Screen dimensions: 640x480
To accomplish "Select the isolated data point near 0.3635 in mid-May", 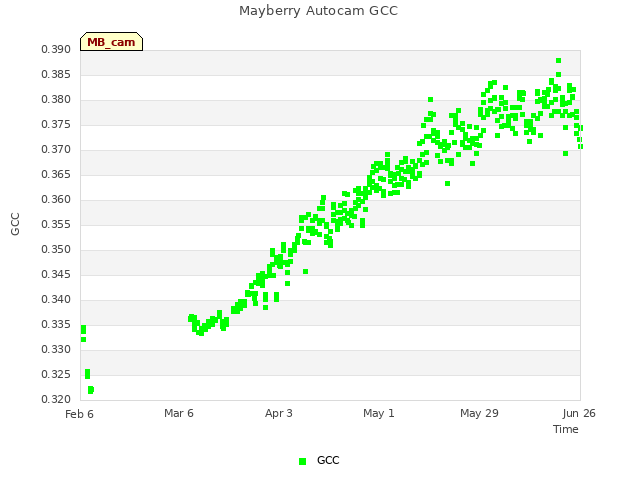I will pos(447,184).
